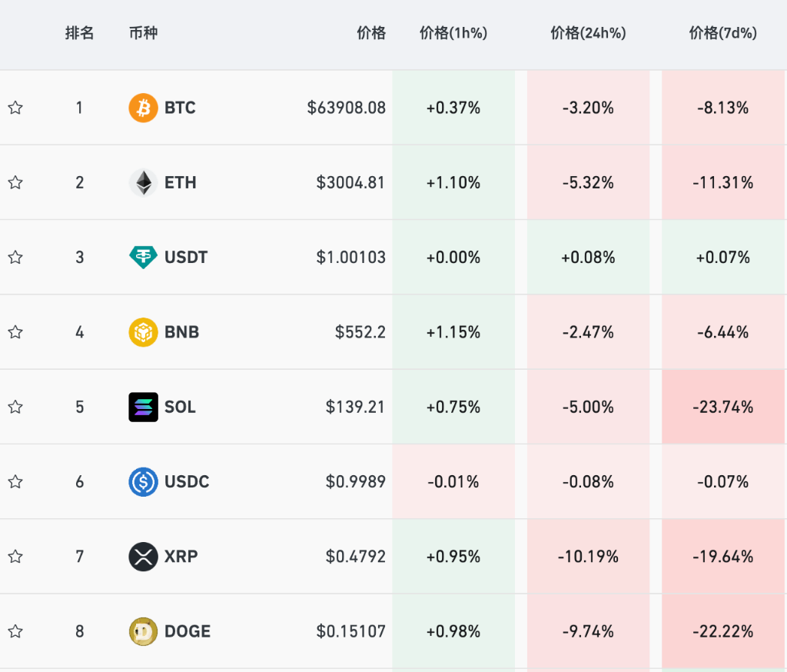Screen dimensions: 787x672
Task: Click the green +0.37% cell for BTC
Action: pos(453,108)
